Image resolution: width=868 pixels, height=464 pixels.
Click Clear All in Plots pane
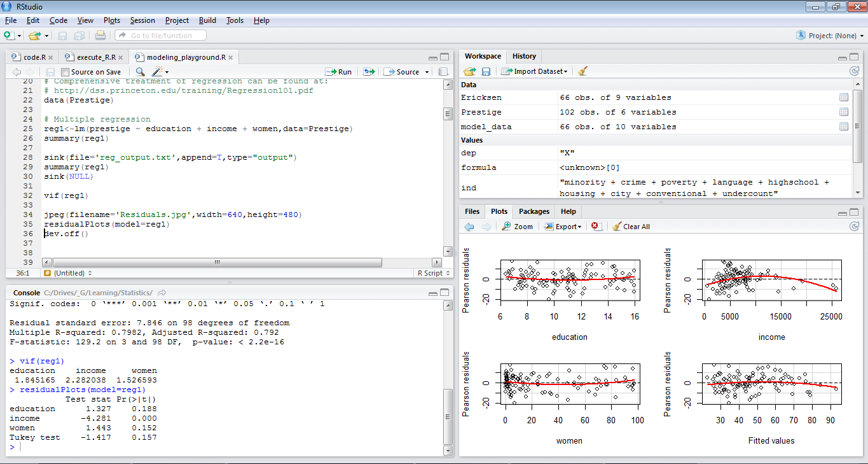click(631, 227)
